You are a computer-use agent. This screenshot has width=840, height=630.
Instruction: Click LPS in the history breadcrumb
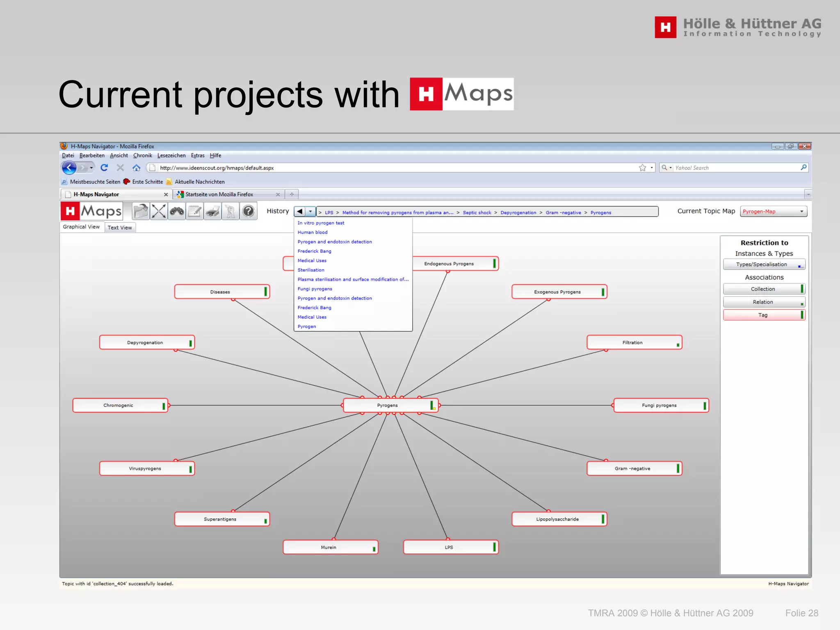pyautogui.click(x=329, y=212)
